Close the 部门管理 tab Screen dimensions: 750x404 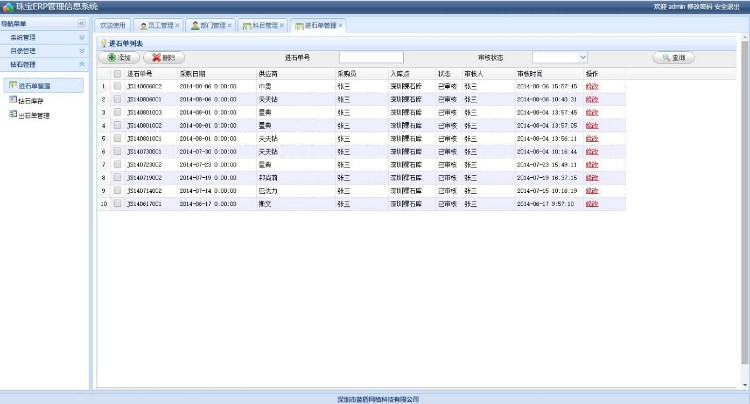(x=230, y=25)
